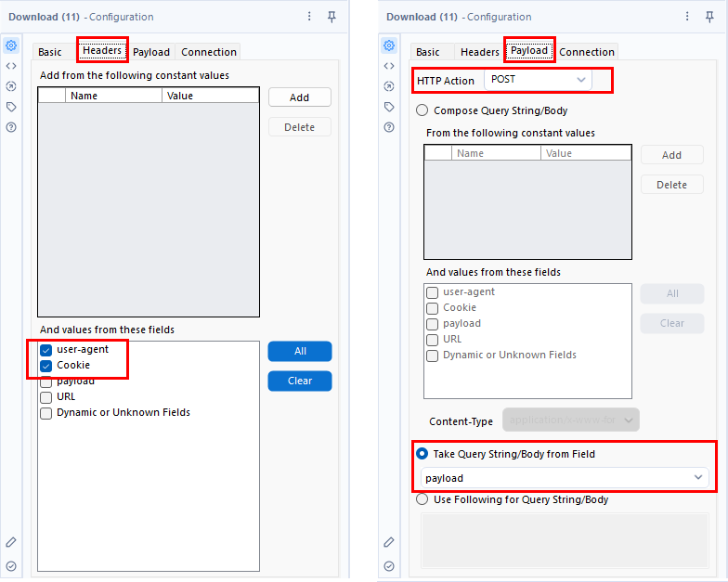Viewport: 728px width, 582px height.
Task: Click blue All button in Headers tab
Action: (x=300, y=351)
